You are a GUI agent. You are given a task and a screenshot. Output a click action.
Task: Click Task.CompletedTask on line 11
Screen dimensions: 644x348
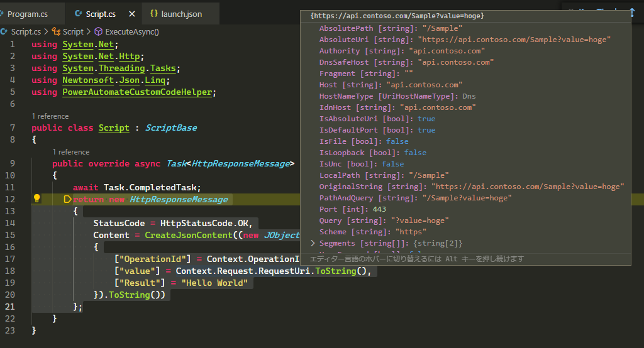point(150,188)
